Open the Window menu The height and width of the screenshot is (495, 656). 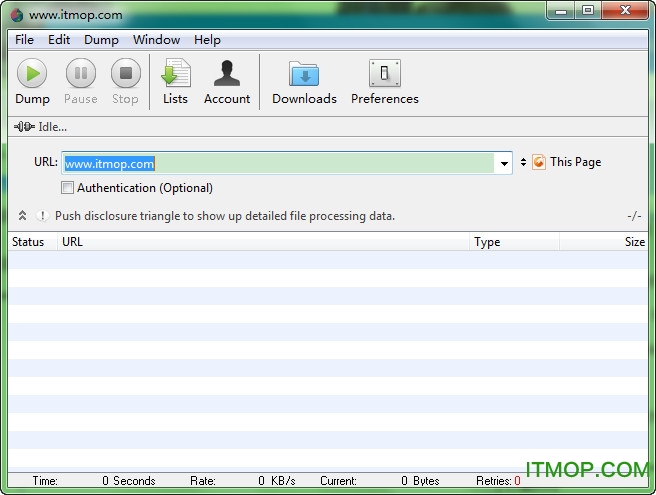pyautogui.click(x=156, y=40)
